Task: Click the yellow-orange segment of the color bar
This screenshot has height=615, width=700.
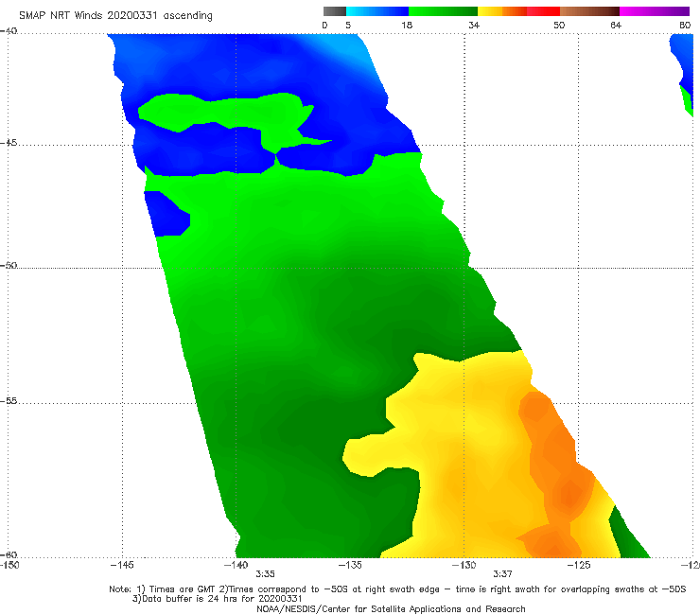Action: click(501, 11)
